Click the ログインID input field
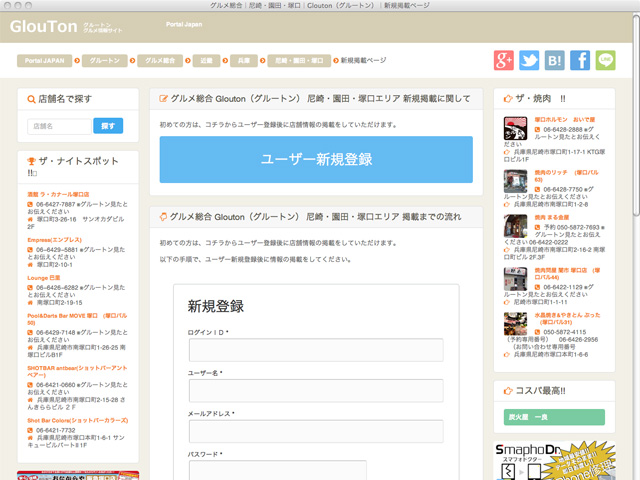 pos(316,350)
